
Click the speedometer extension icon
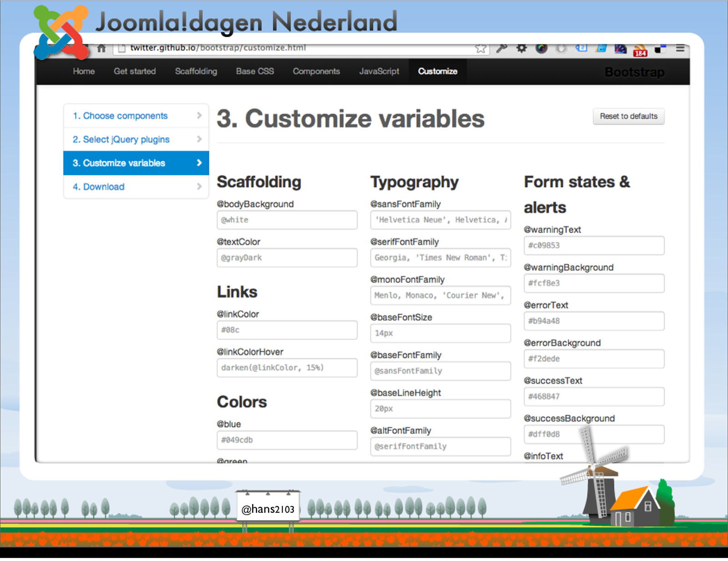(621, 48)
